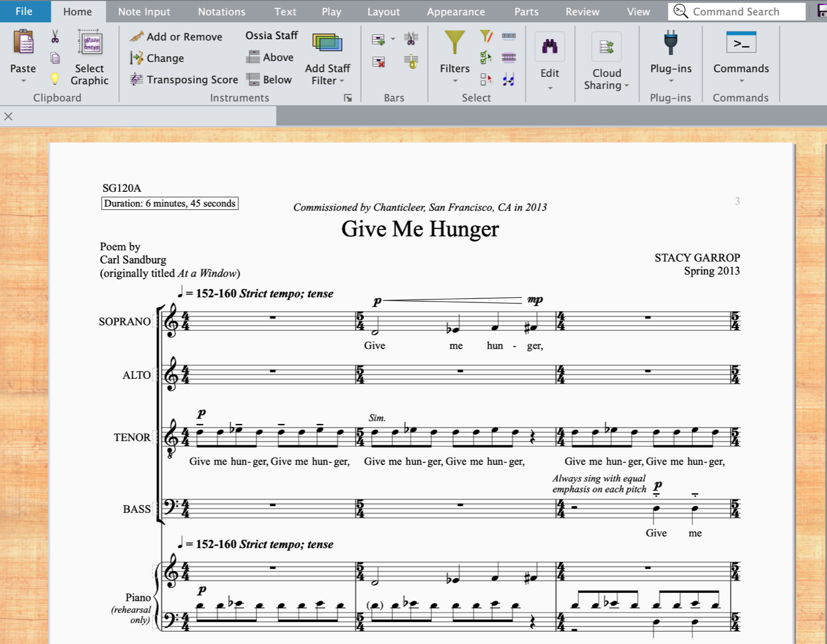Click the Cut scissors icon in Clipboard
827x644 pixels.
(55, 37)
